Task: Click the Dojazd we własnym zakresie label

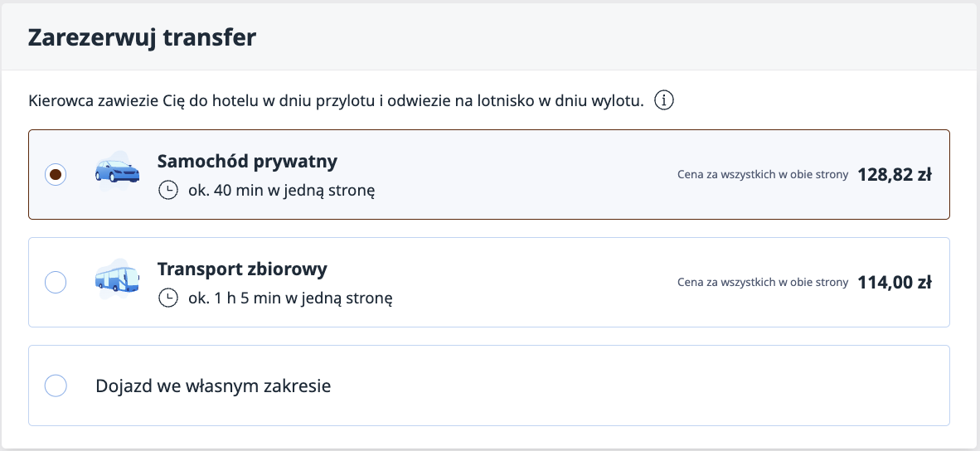Action: point(213,386)
